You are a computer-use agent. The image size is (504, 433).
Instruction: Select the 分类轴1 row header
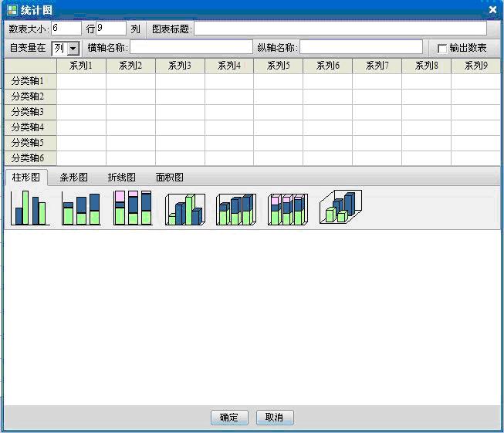point(31,81)
